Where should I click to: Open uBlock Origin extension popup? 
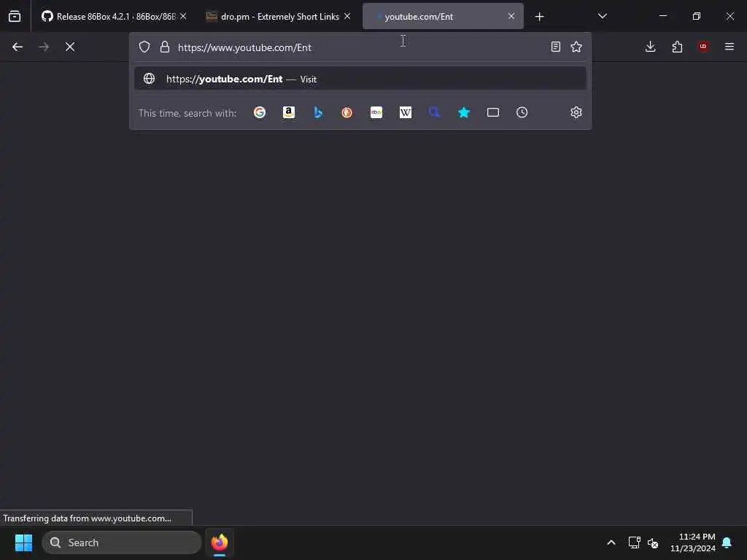click(703, 47)
